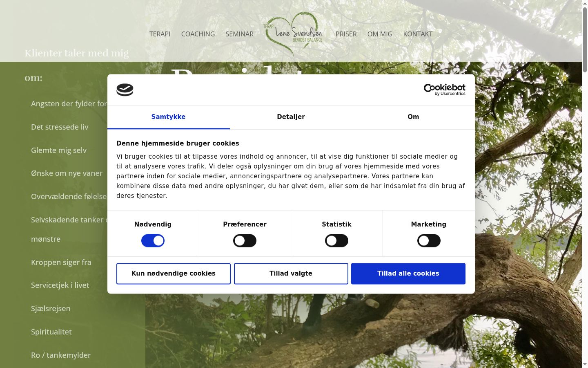Screen dimensions: 588x368
Task: Click the Cookiebot round logo icon
Action: 125,90
